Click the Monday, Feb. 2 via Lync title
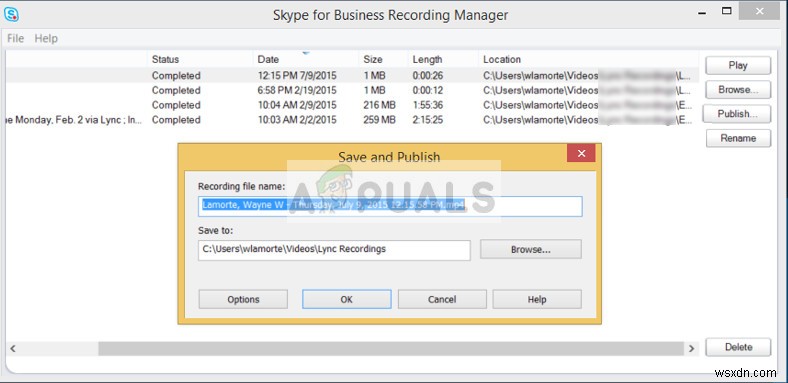Screen dimensions: 788x383 click(x=73, y=120)
